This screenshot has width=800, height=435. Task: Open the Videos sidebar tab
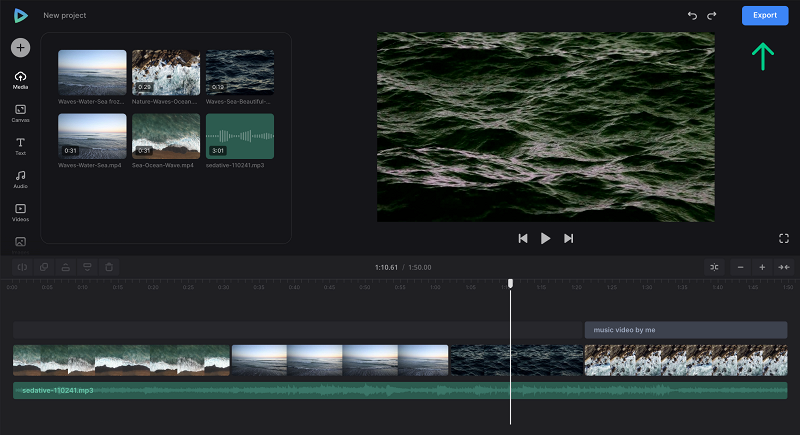click(20, 213)
